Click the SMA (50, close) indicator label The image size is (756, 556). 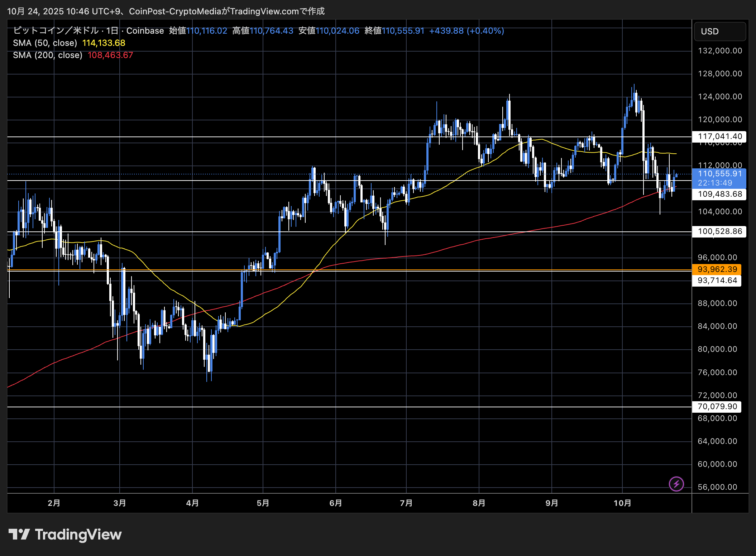tap(45, 43)
